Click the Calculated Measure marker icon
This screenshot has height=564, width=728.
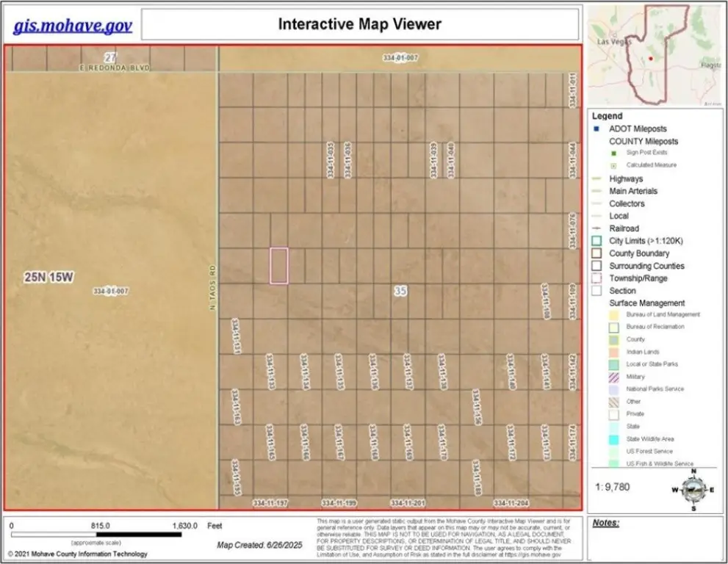(613, 165)
